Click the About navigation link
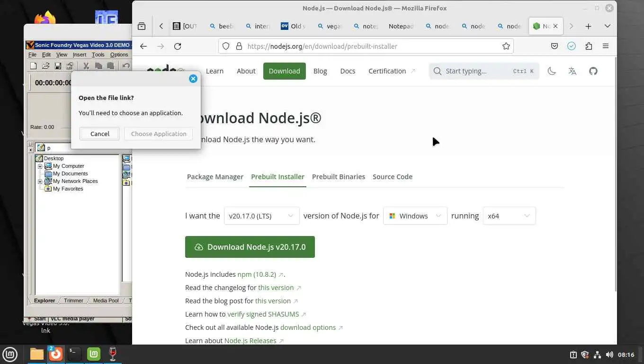 [x=246, y=71]
